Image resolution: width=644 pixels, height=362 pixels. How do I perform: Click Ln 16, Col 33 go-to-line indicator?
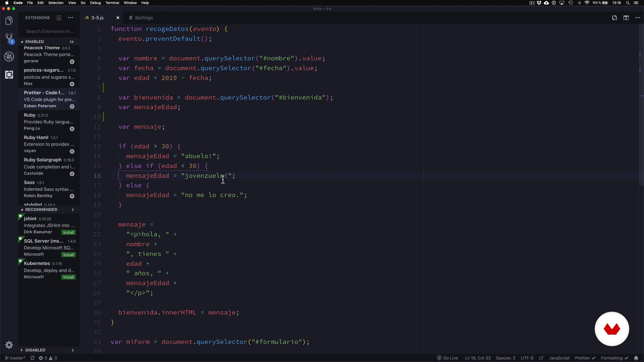478,358
